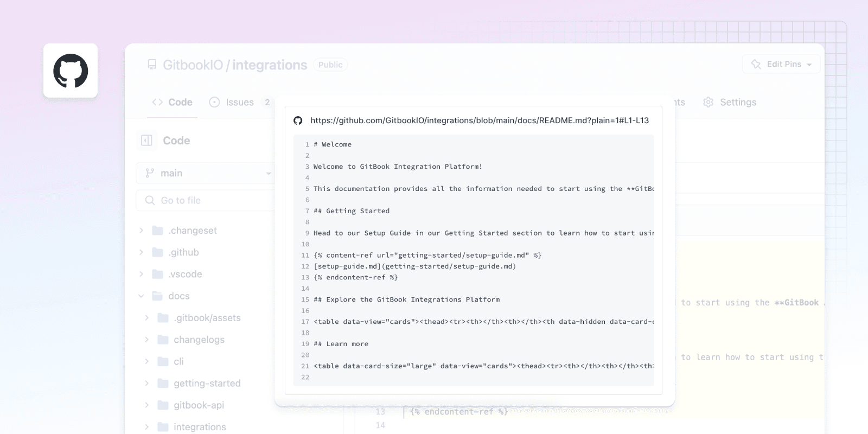Image resolution: width=868 pixels, height=434 pixels.
Task: Click the '## Learn more' code line
Action: 341,344
